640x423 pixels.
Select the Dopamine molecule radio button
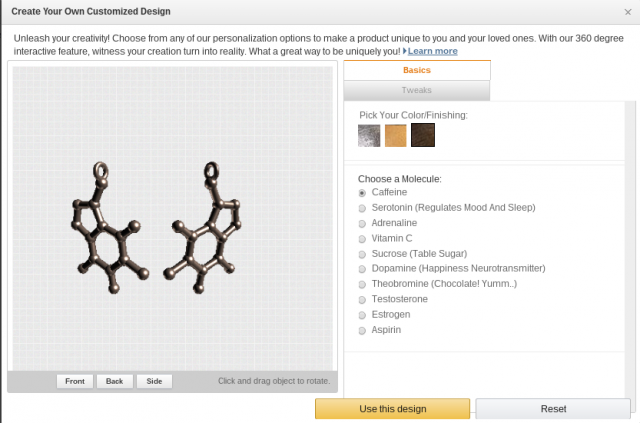(362, 268)
